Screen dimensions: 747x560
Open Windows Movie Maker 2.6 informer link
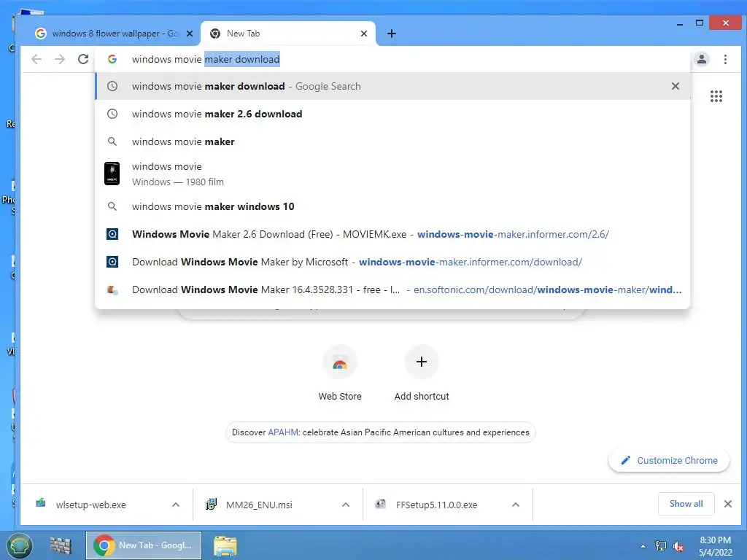pyautogui.click(x=392, y=234)
